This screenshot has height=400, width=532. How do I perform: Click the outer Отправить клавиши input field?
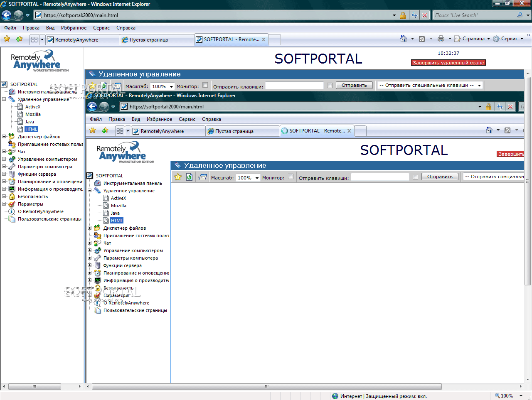point(294,86)
